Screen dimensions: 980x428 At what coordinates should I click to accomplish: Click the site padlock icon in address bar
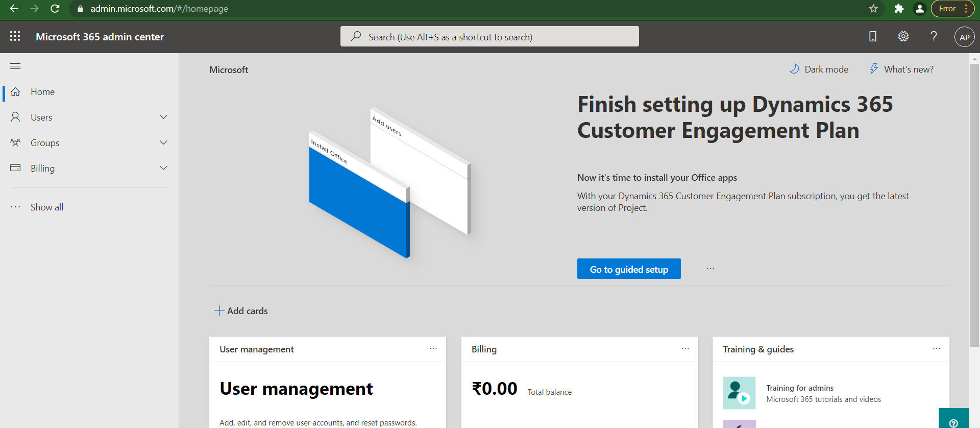point(80,9)
